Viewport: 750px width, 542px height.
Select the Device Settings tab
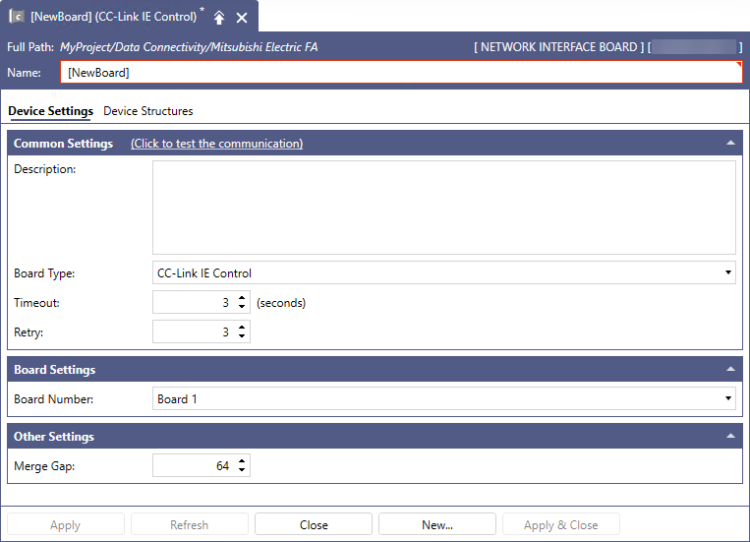tap(50, 111)
